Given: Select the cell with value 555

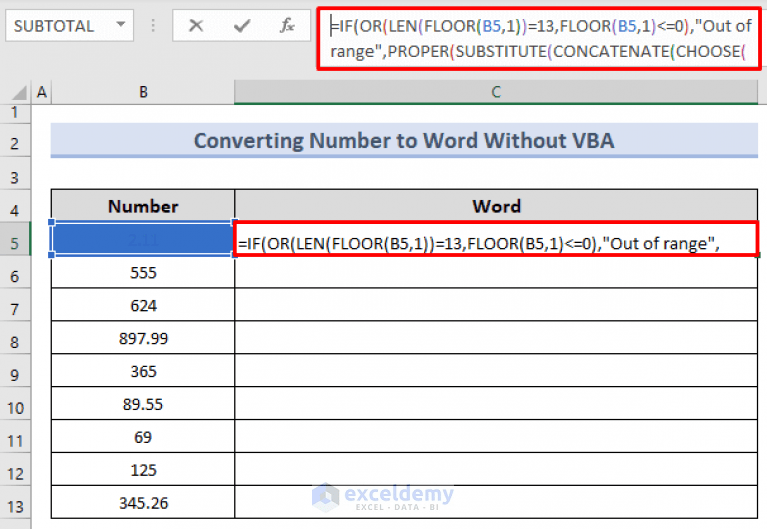Looking at the screenshot, I should coord(143,273).
